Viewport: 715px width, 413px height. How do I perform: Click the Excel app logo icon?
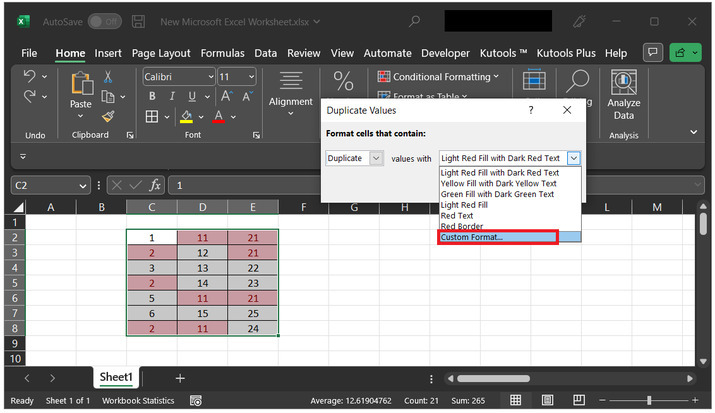23,21
